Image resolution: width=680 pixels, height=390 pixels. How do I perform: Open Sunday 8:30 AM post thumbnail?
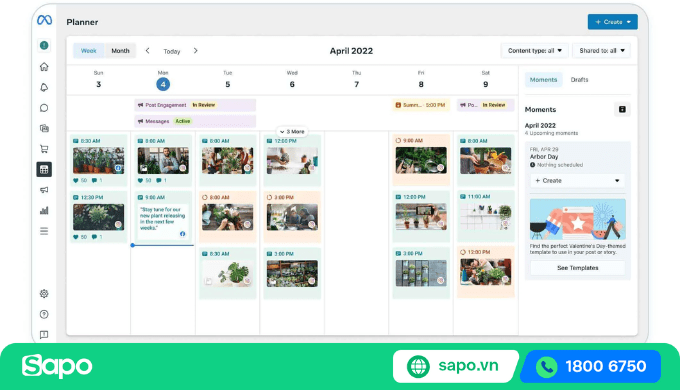tap(98, 160)
